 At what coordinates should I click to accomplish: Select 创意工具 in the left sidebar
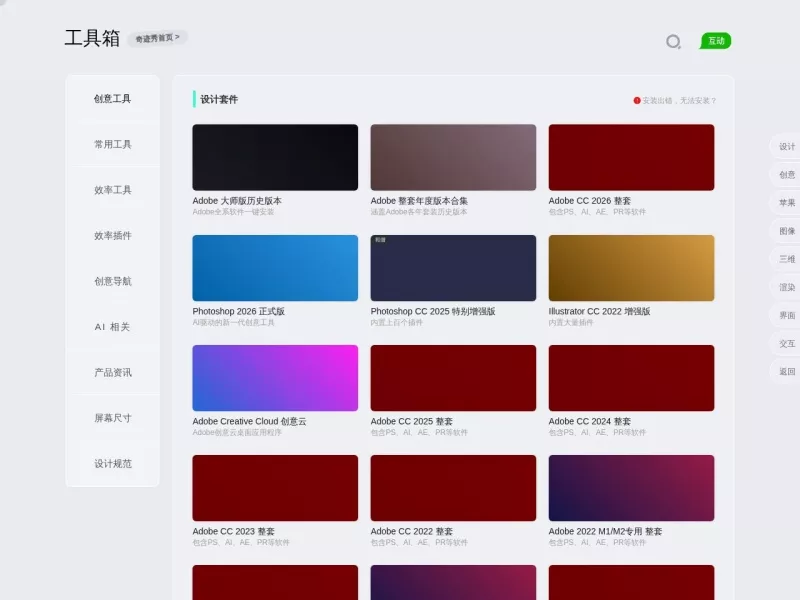(x=112, y=99)
